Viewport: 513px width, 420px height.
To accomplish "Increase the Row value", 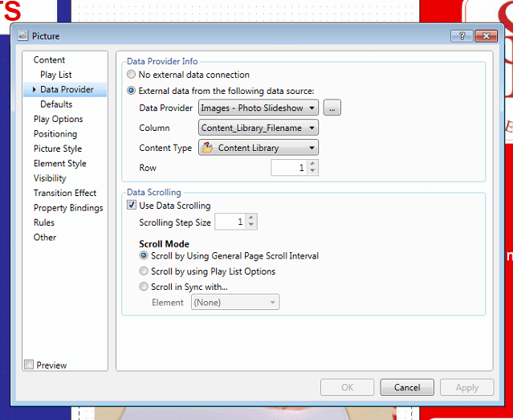I will click(312, 164).
